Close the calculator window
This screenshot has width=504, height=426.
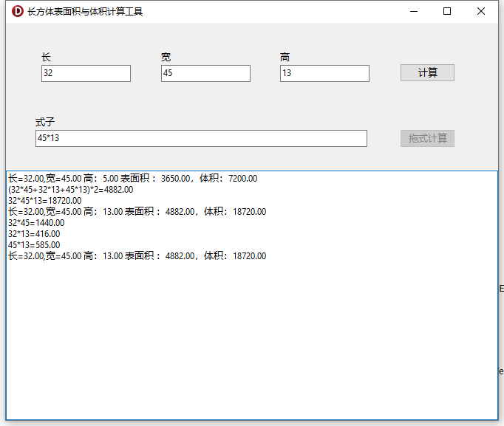pyautogui.click(x=481, y=12)
